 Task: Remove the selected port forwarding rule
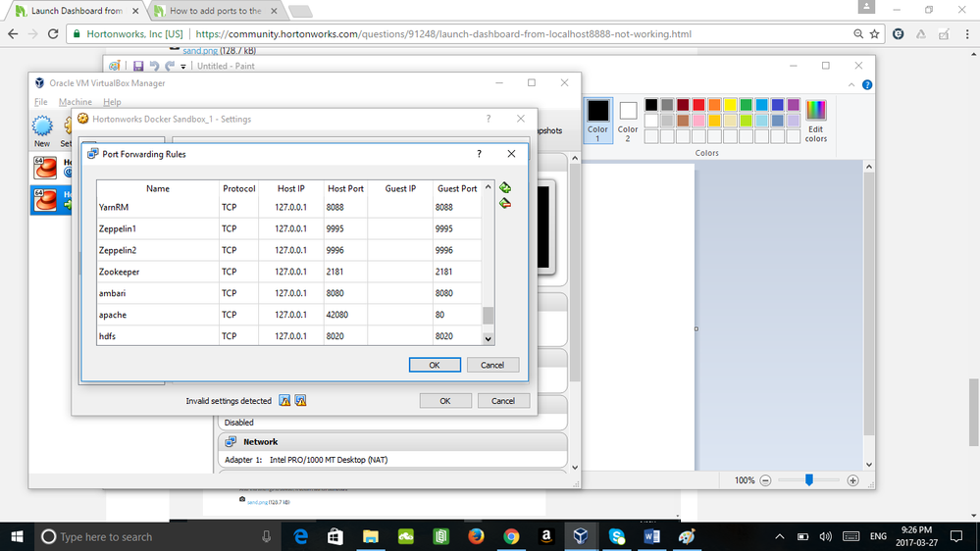tap(505, 203)
